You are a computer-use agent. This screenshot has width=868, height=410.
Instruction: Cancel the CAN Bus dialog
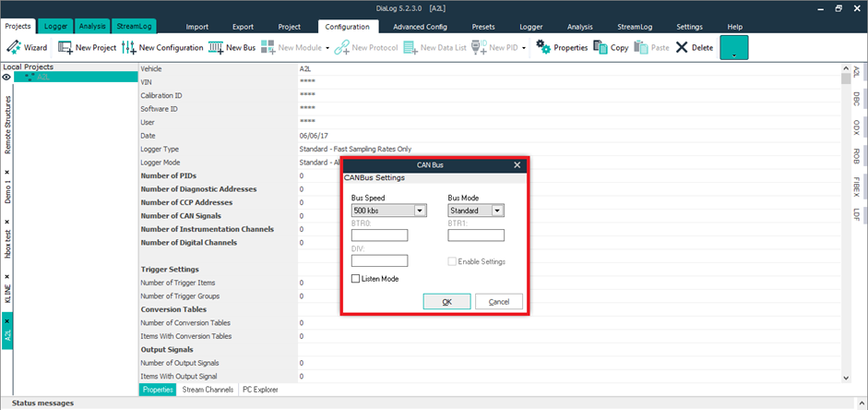pos(499,302)
